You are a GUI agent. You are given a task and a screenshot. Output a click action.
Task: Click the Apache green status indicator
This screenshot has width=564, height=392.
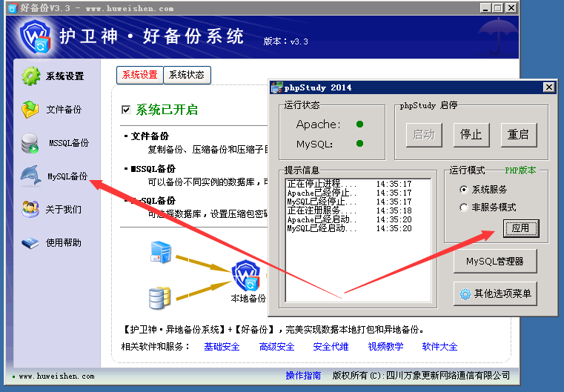(x=359, y=124)
